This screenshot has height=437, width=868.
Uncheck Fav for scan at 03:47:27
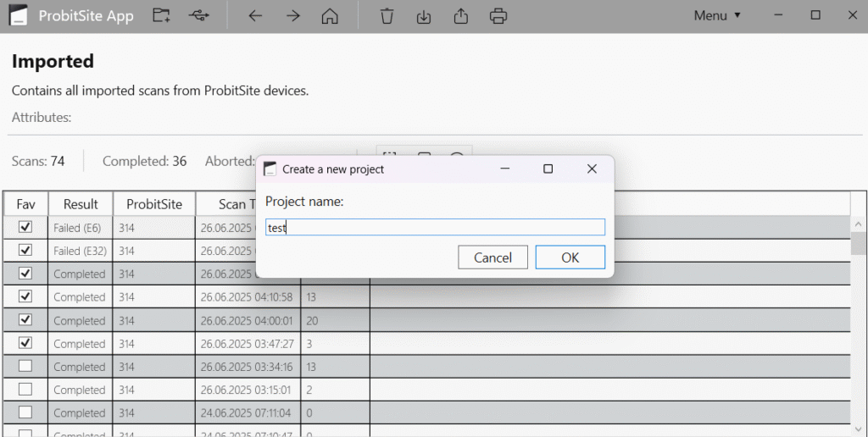pyautogui.click(x=25, y=343)
